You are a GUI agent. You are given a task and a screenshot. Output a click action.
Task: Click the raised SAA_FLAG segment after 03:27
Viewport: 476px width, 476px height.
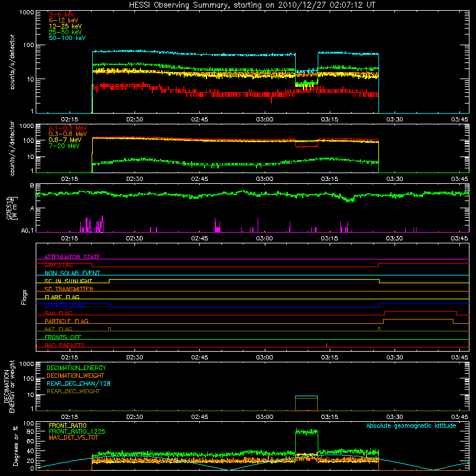(x=421, y=311)
